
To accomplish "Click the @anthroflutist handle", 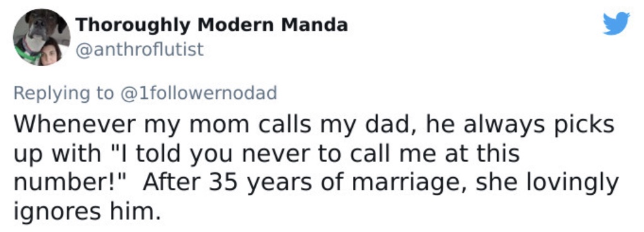I will (140, 50).
